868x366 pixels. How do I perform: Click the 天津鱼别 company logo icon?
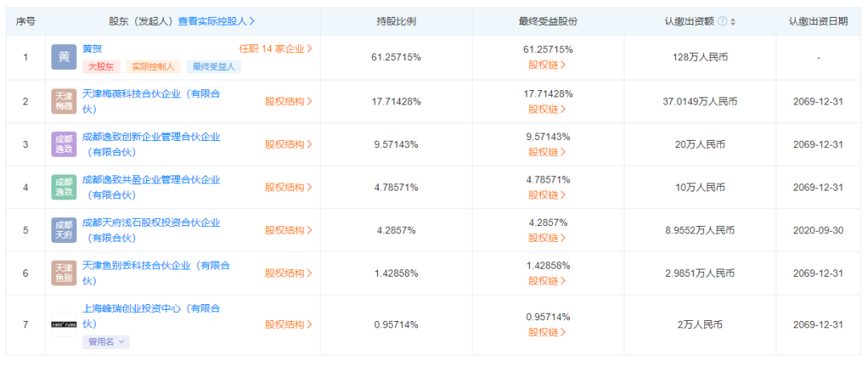[x=63, y=273]
